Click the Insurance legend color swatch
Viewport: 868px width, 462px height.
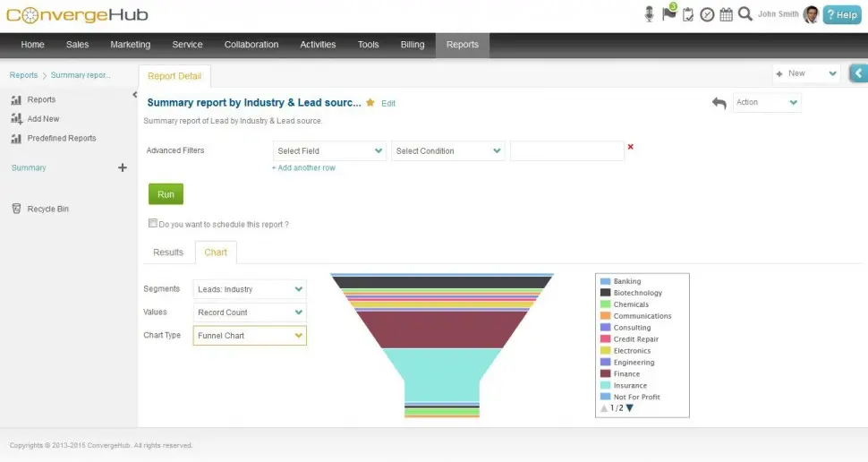point(605,386)
